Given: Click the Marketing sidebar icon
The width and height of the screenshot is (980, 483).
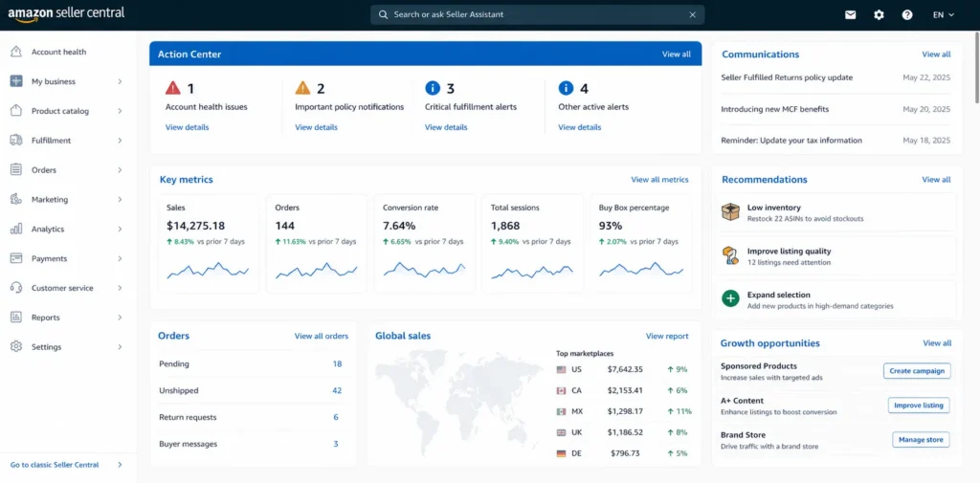Looking at the screenshot, I should click(16, 199).
